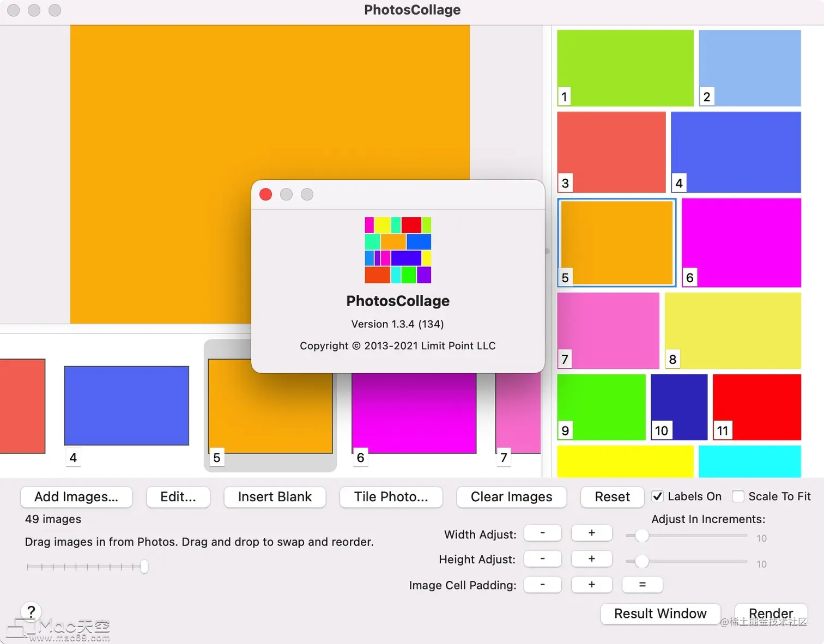
Task: Toggle the Labels On checkbox
Action: [x=658, y=496]
